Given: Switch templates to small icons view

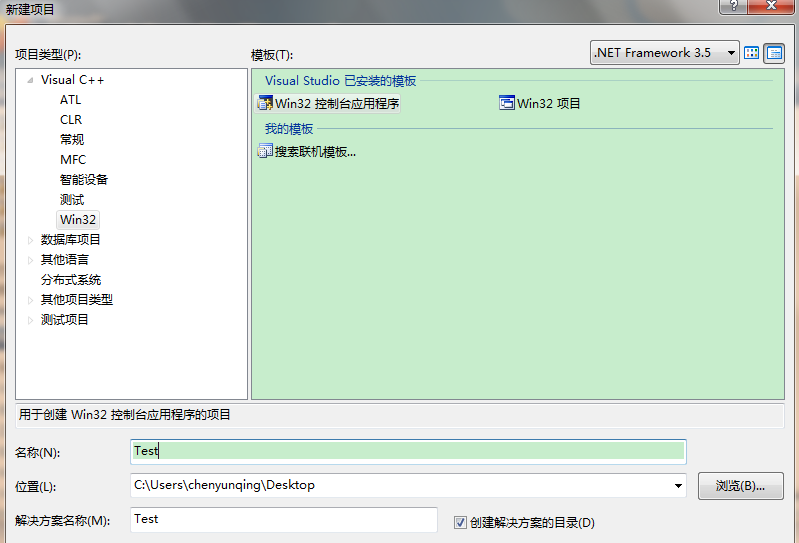Looking at the screenshot, I should tap(774, 53).
